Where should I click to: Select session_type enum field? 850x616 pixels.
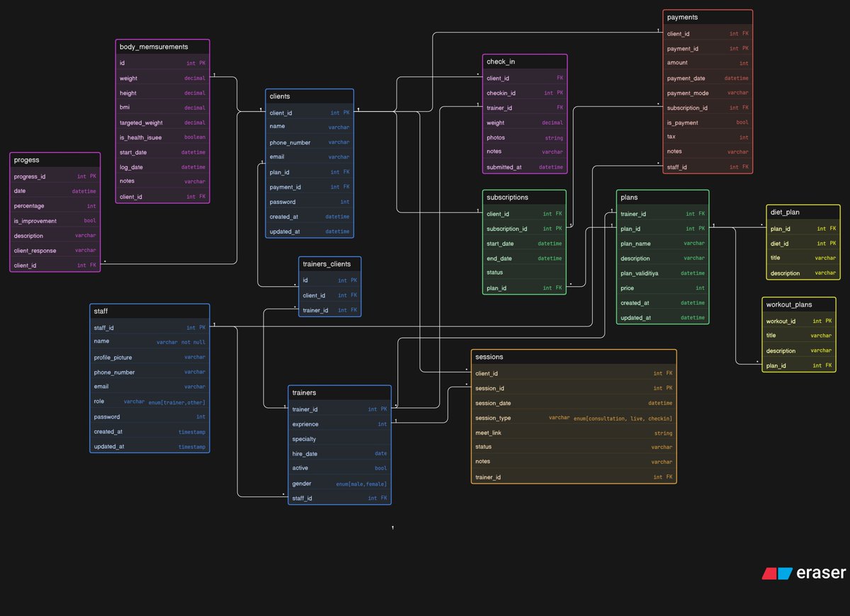[574, 418]
